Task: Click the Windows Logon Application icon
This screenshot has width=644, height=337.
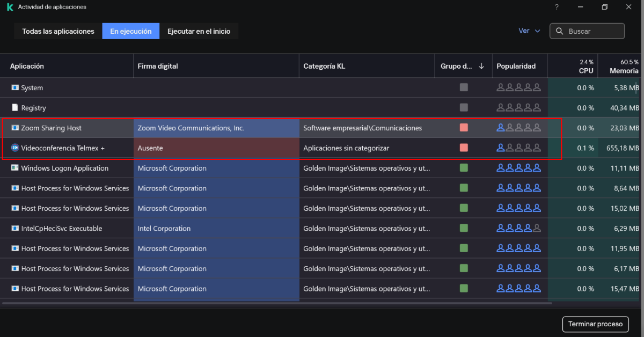Action: pyautogui.click(x=15, y=168)
